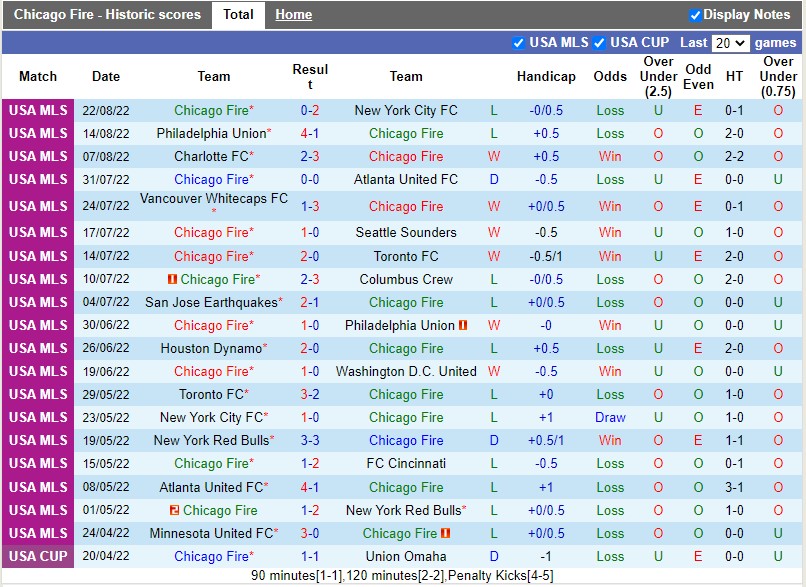Click the Handicap column header
Image resolution: width=806 pixels, height=587 pixels.
546,76
